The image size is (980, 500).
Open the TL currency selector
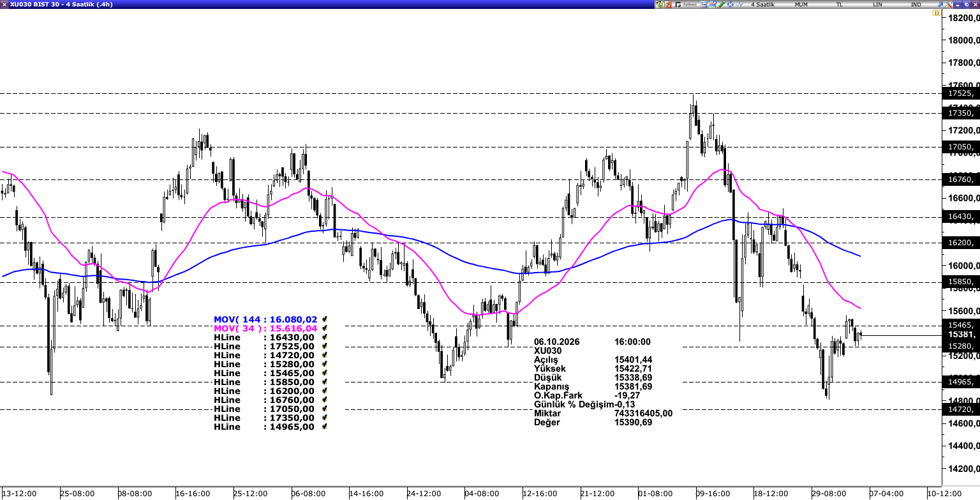pyautogui.click(x=839, y=4)
